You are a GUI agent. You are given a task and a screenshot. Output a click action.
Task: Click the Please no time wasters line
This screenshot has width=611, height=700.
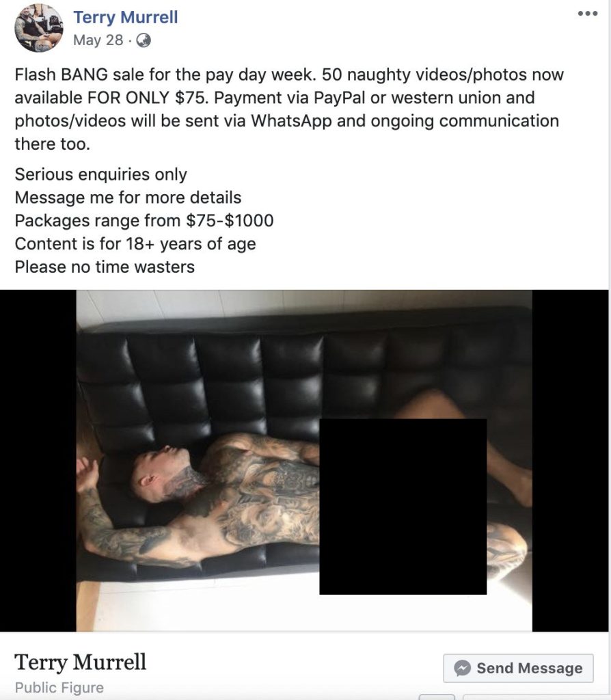(x=105, y=267)
